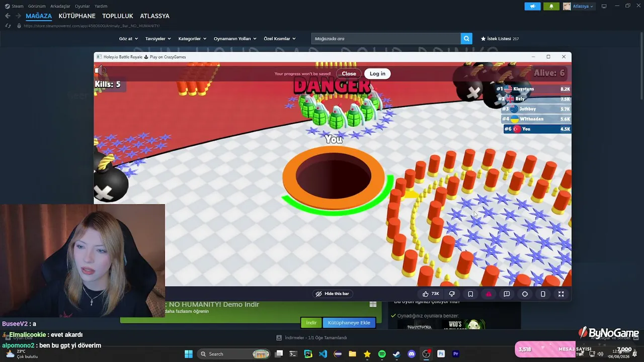This screenshot has width=644, height=362.
Task: Hide the CrazyGames bottom bar
Action: [x=332, y=294]
